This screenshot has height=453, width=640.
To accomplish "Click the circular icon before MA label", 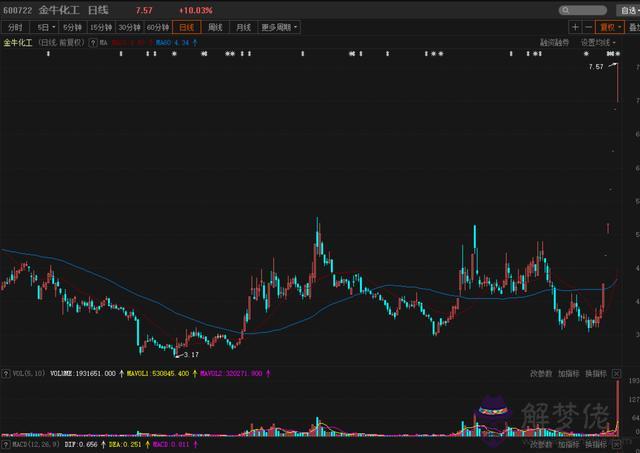I will [92, 43].
